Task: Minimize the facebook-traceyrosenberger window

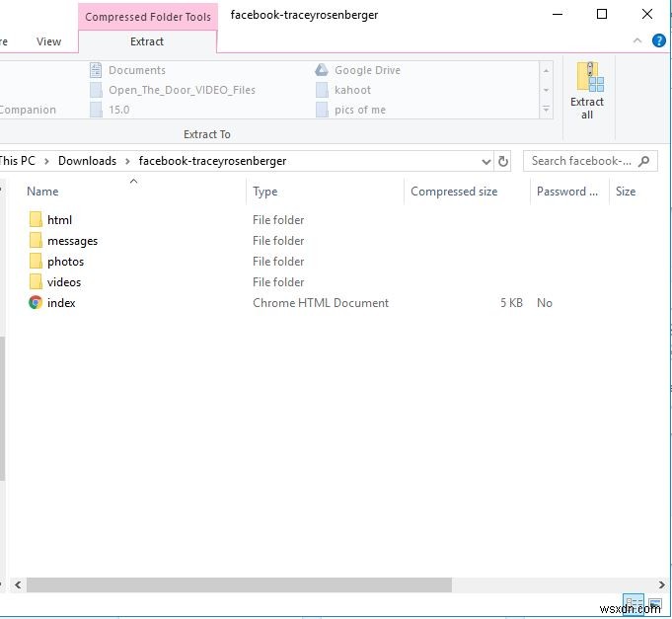Action: (558, 14)
